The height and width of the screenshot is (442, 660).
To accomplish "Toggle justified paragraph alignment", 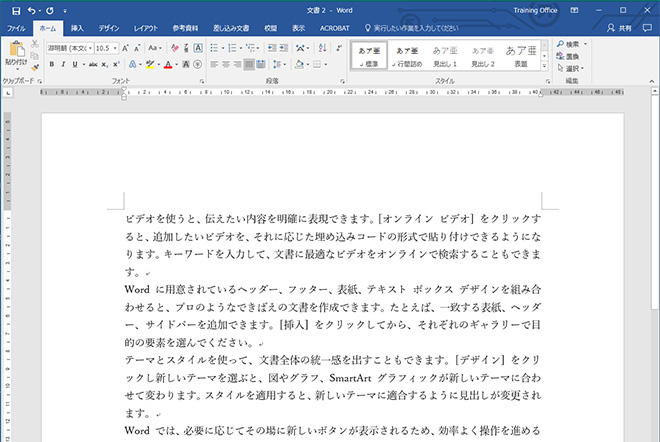I will [250, 64].
